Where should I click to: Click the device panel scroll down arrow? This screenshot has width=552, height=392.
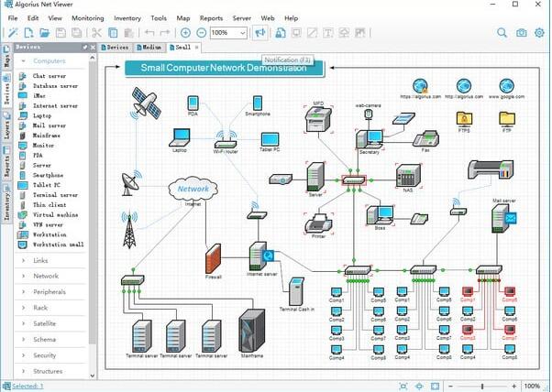(93, 376)
